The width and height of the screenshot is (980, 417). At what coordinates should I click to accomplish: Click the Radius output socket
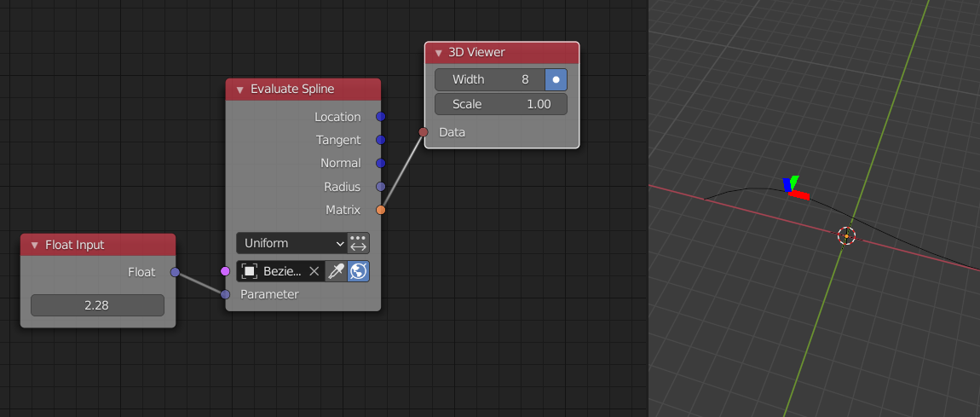[381, 186]
